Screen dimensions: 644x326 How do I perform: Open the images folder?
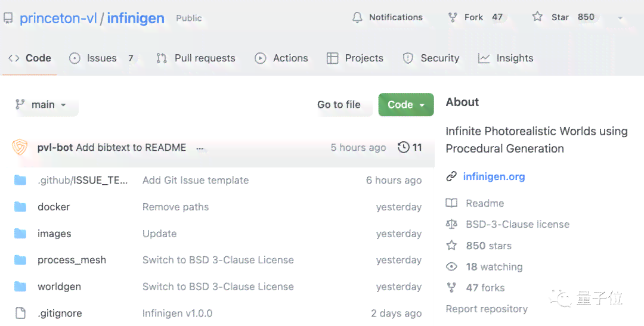pos(54,234)
